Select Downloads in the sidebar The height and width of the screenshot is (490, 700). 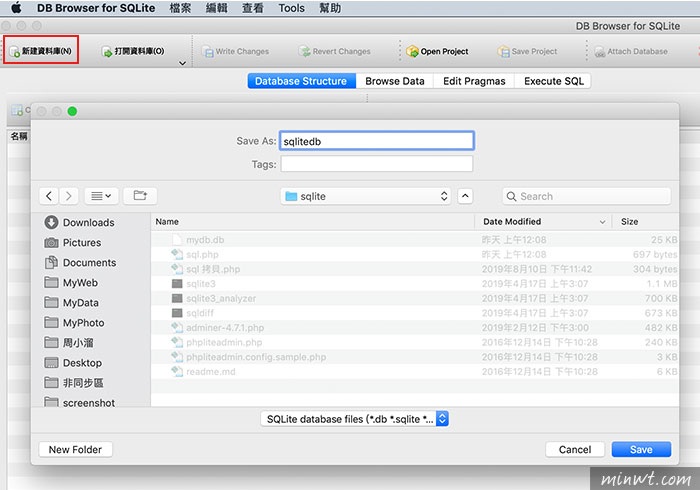tap(79, 222)
